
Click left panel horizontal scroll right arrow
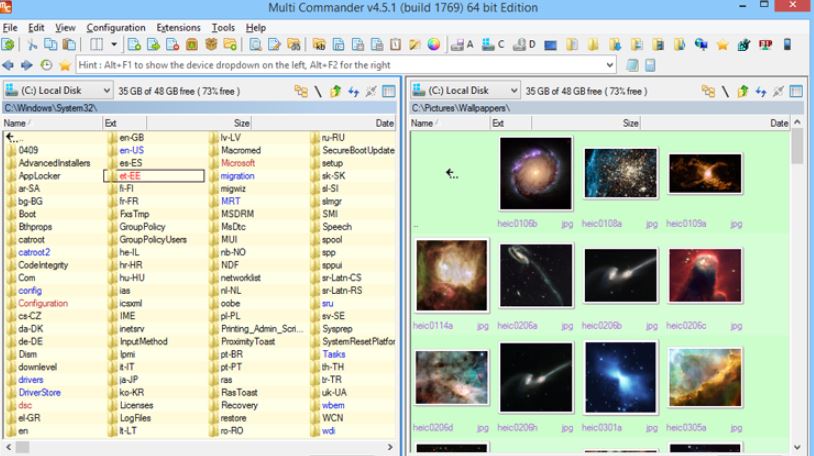tap(390, 447)
